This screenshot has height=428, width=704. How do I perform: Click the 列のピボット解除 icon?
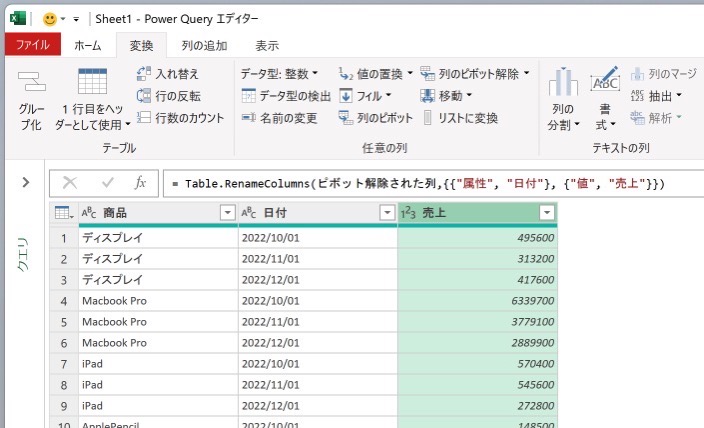click(427, 73)
